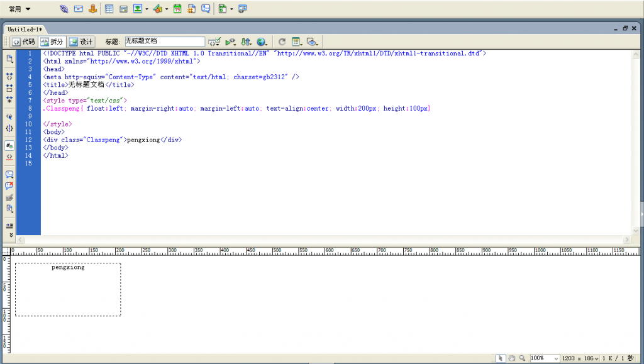Click Preview in browser globe icon

261,41
